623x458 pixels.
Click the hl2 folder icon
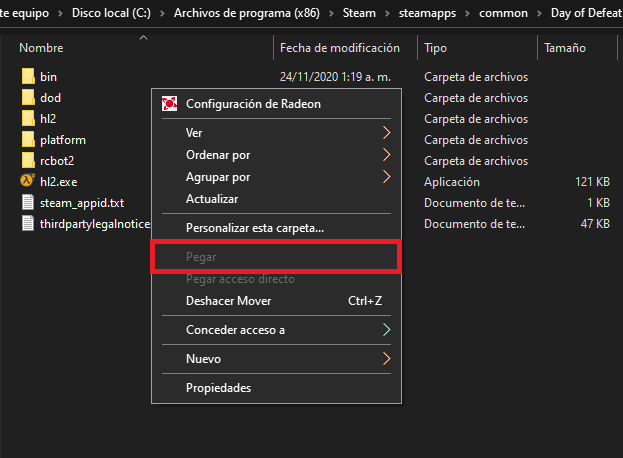[27, 118]
